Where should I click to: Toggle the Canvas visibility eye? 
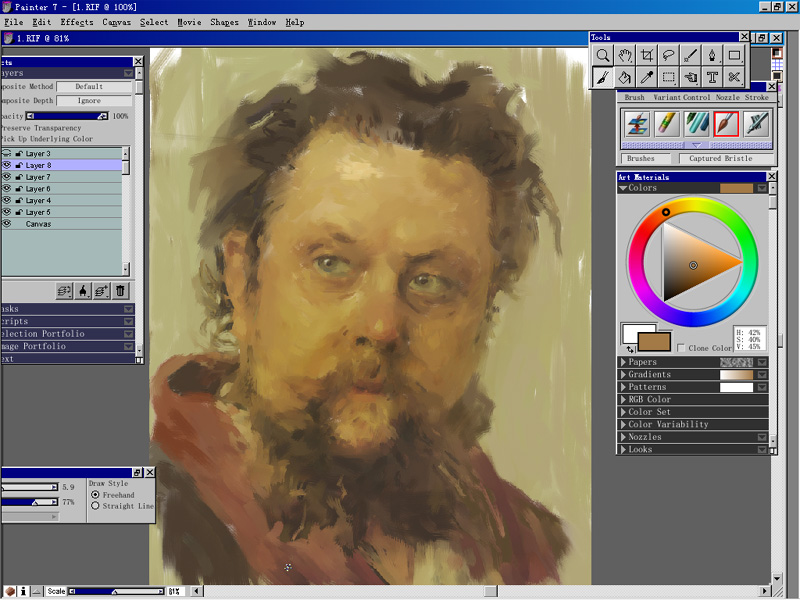[7, 223]
